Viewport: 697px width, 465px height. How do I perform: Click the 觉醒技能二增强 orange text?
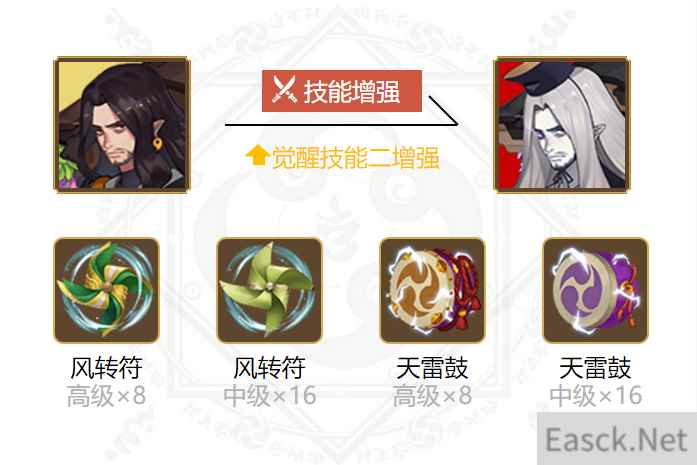(x=356, y=157)
